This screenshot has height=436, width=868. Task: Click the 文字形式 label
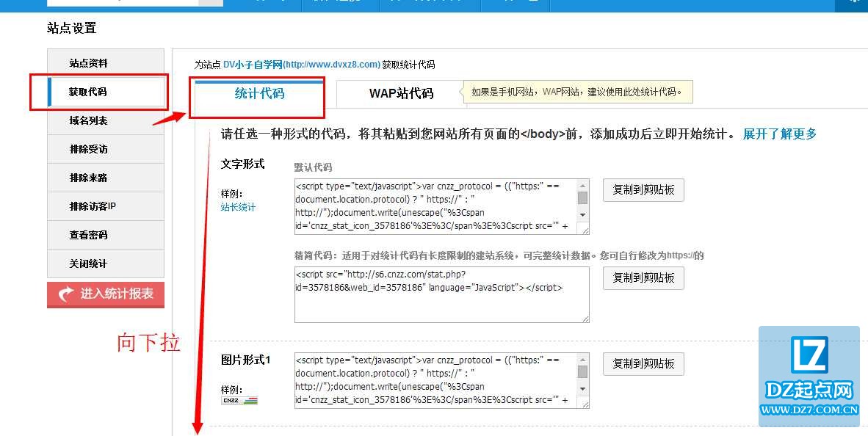242,164
